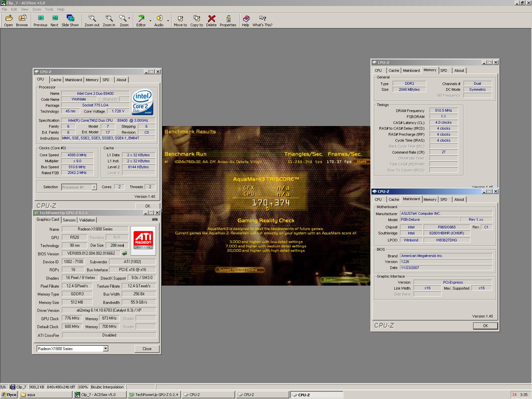The height and width of the screenshot is (399, 532).
Task: Click the Zoom in magnifier icon
Action: pyautogui.click(x=109, y=21)
